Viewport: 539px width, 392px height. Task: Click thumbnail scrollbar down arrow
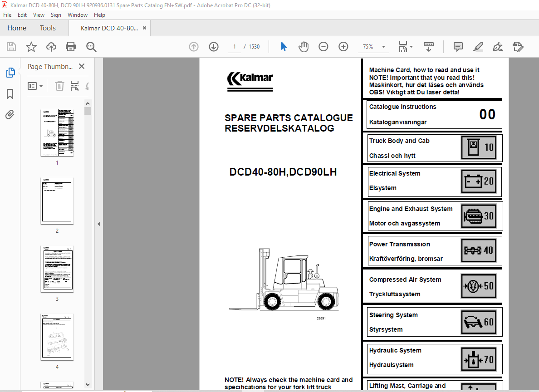point(88,385)
